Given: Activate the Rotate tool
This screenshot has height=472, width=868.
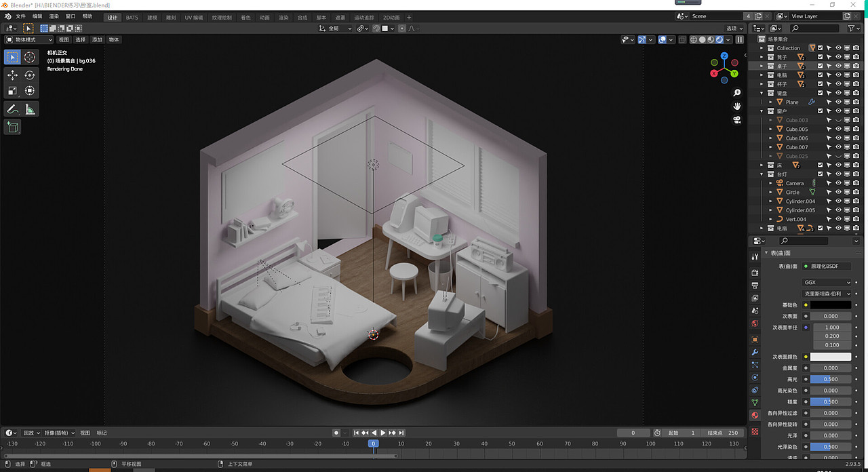Looking at the screenshot, I should (x=30, y=75).
